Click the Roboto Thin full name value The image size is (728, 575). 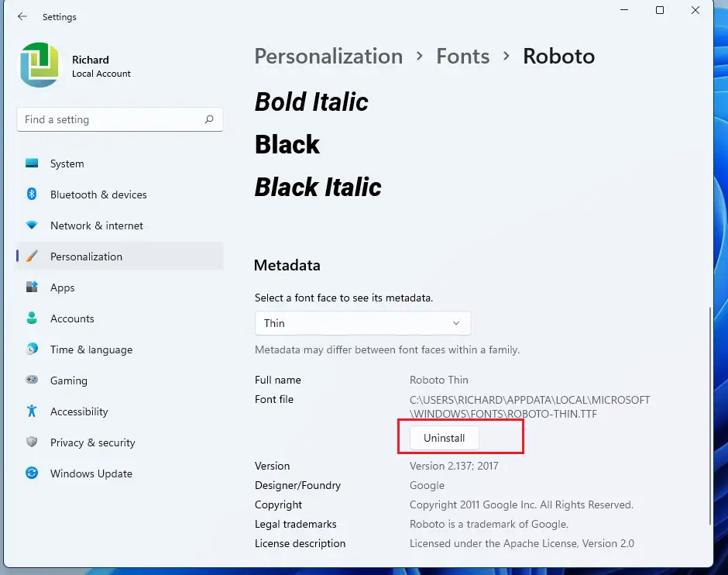(x=439, y=380)
